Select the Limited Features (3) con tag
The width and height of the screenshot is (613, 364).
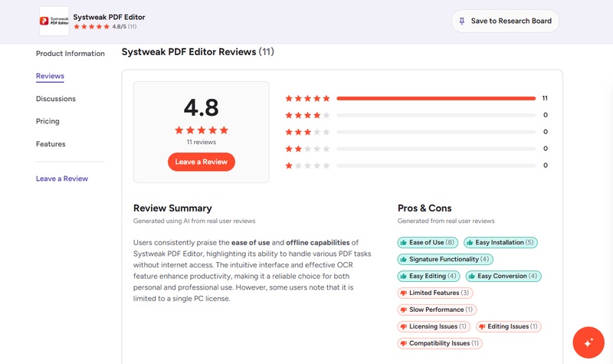coord(435,293)
